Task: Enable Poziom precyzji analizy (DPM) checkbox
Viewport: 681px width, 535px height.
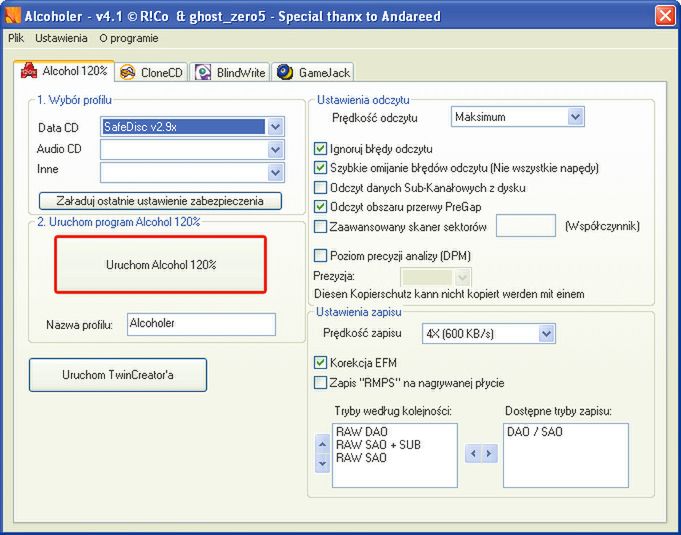Action: point(320,256)
